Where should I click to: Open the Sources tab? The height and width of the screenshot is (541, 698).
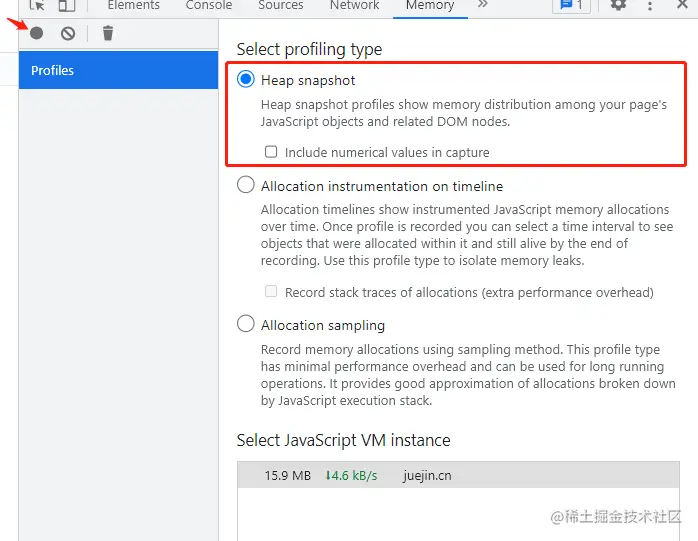point(280,5)
